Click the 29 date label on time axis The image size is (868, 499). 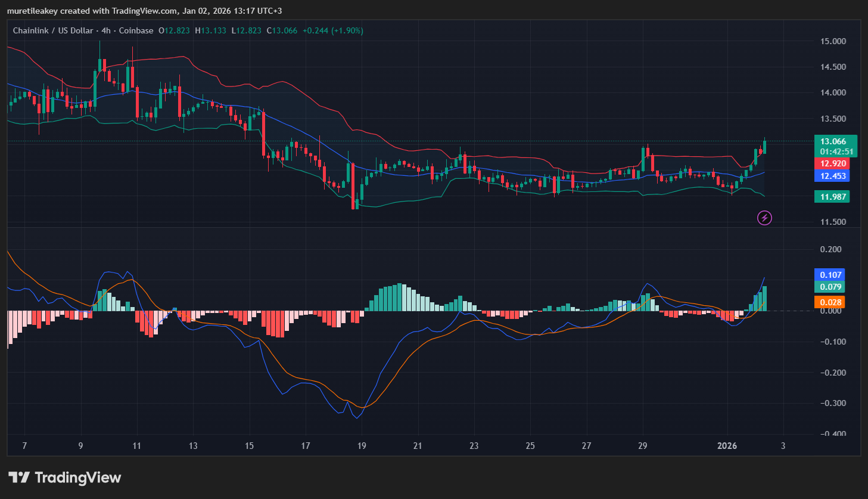(x=642, y=446)
